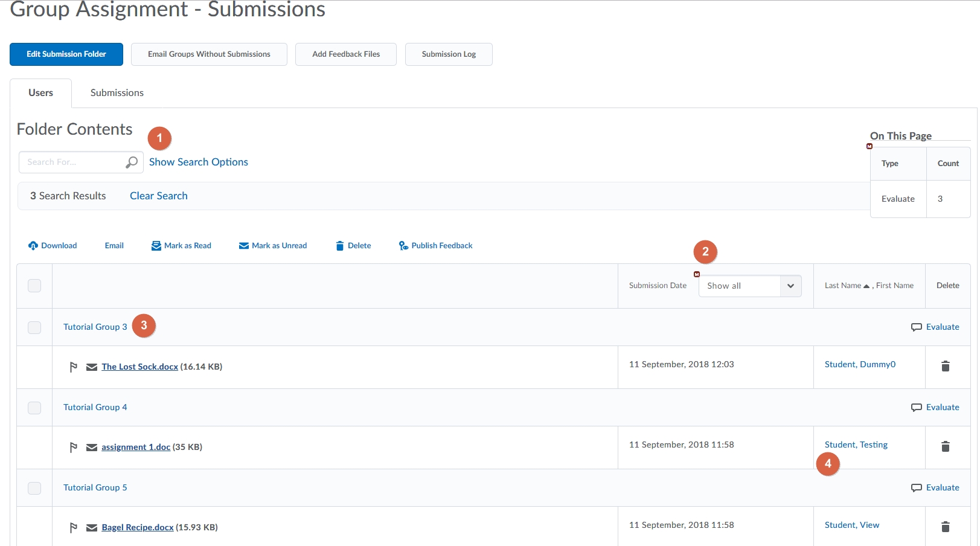Click the Mark as Read icon
Viewport: 980px width, 546px height.
156,245
